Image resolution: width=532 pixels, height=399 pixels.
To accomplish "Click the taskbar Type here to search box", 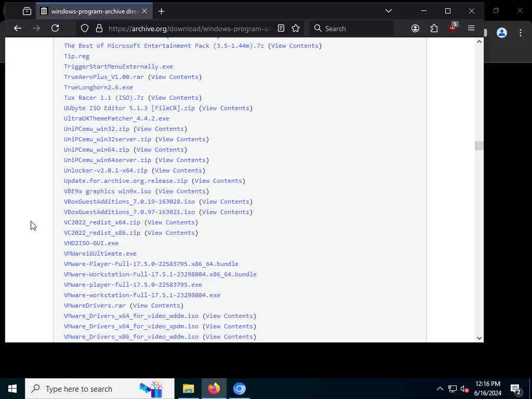I will tap(100, 389).
